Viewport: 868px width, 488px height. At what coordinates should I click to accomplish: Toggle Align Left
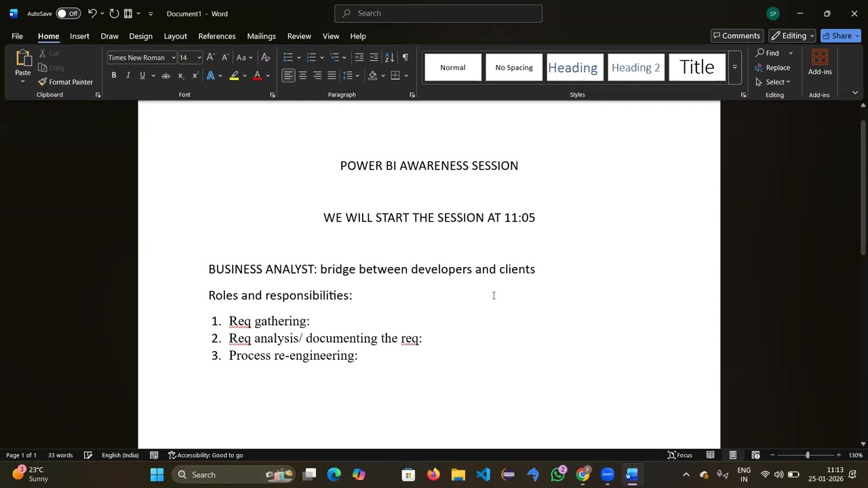pos(288,75)
